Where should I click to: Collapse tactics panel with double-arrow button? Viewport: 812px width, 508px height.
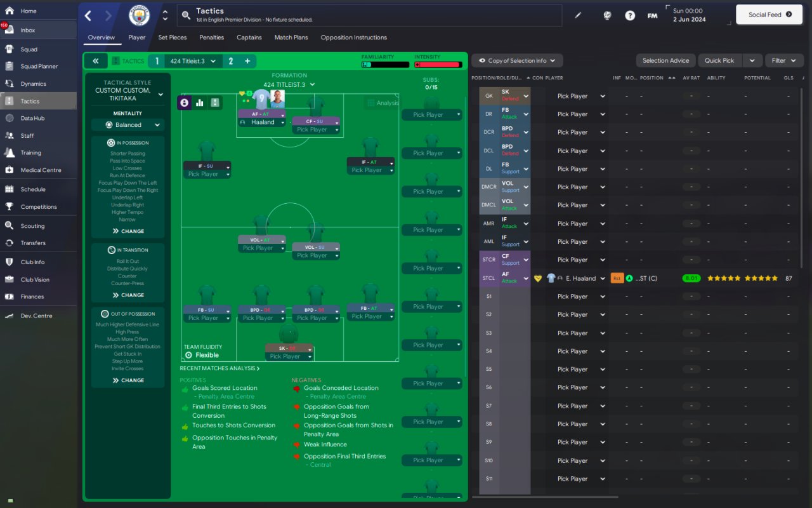click(x=95, y=61)
